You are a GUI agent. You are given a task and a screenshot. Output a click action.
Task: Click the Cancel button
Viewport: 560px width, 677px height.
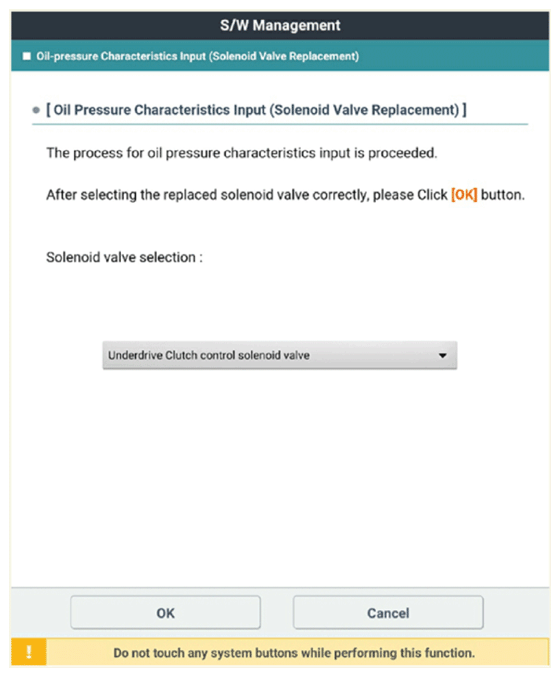(388, 612)
